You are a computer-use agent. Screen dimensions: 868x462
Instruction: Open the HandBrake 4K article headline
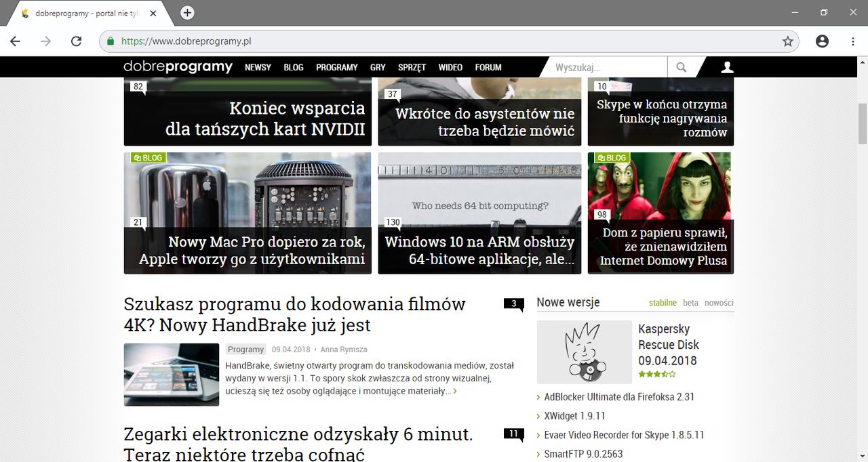(294, 314)
